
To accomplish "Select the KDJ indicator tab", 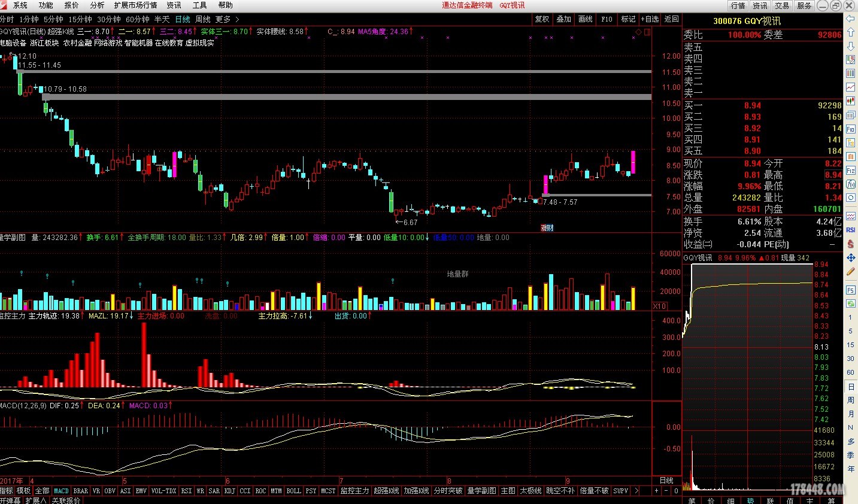I will pyautogui.click(x=229, y=491).
